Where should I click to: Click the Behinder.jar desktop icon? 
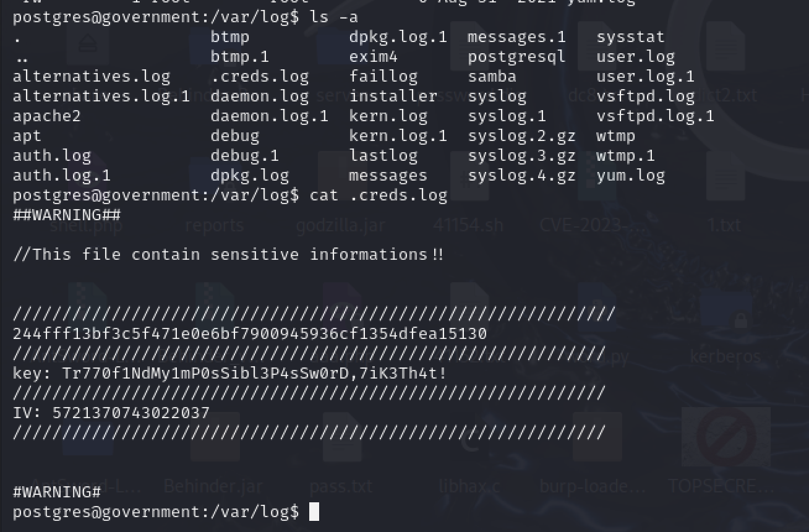213,486
